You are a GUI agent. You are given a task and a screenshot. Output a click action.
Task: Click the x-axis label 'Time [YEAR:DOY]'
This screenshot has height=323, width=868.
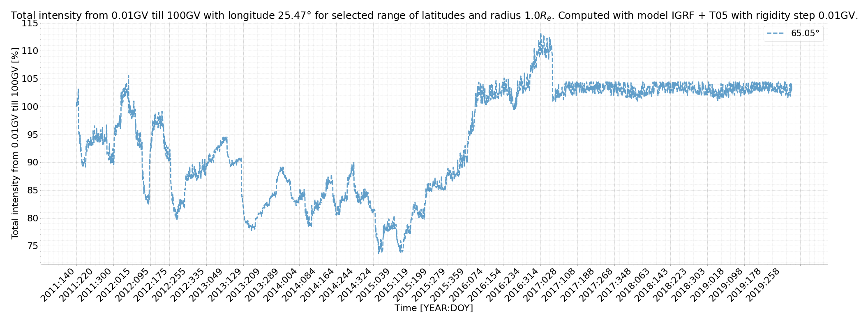click(x=434, y=308)
